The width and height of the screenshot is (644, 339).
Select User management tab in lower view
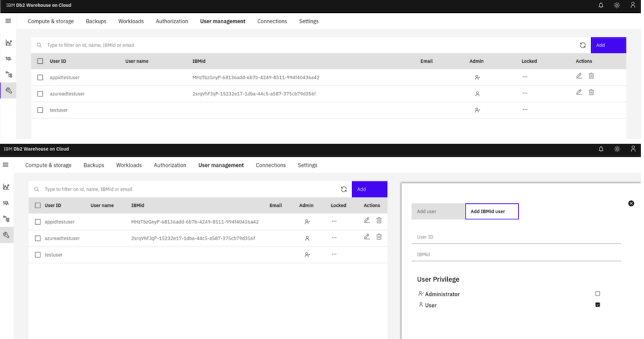[221, 165]
